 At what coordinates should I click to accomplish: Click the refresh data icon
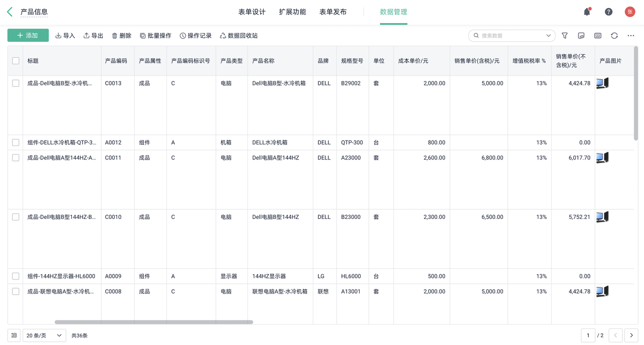coord(614,35)
